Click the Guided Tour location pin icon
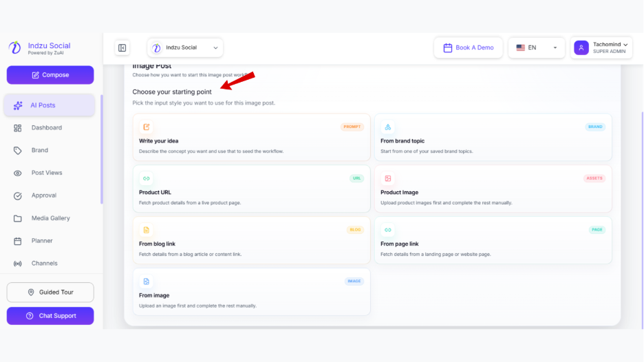Image resolution: width=644 pixels, height=362 pixels. [31, 292]
